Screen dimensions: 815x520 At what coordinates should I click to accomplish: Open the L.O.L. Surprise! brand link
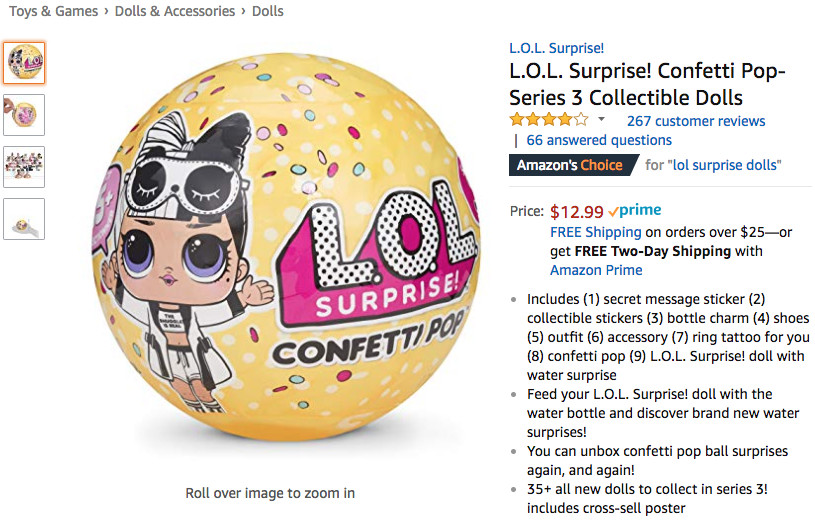point(556,48)
